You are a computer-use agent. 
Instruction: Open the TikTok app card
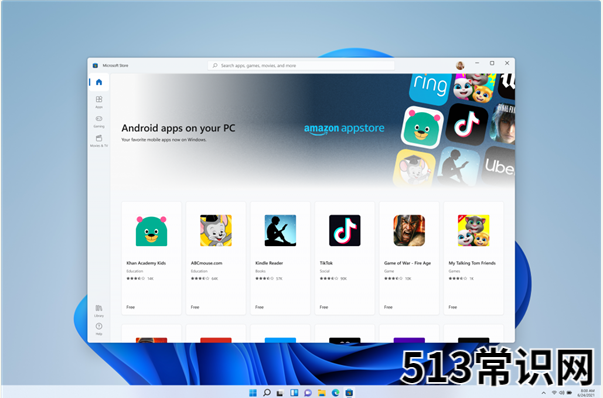point(345,258)
